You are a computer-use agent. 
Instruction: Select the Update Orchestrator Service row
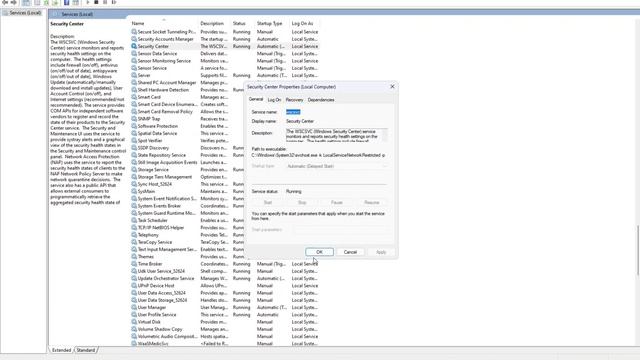point(224,278)
